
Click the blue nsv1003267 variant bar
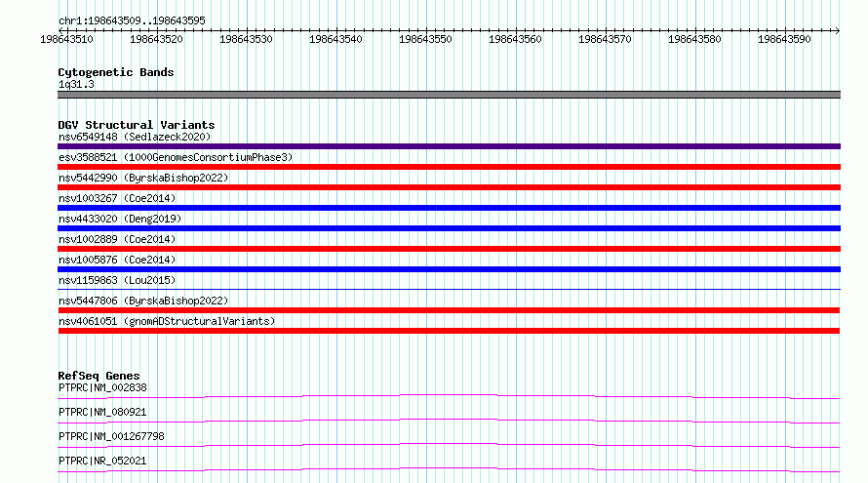449,208
